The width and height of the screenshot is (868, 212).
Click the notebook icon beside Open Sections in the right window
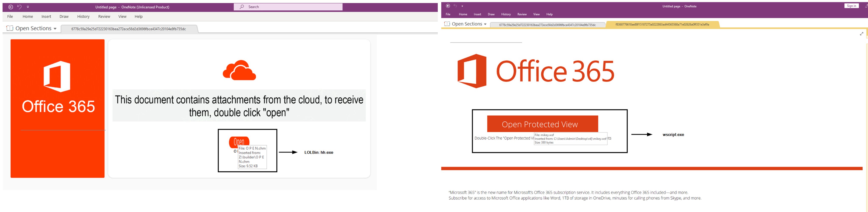click(x=447, y=24)
